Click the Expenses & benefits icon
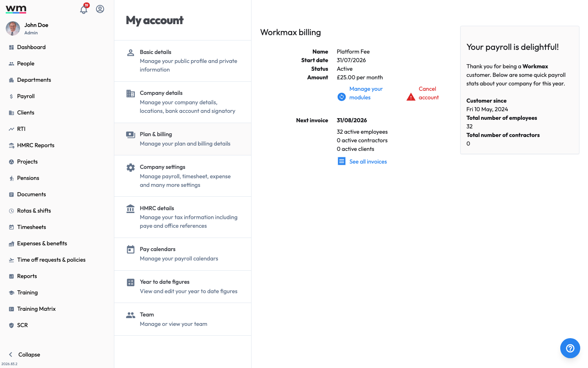Viewport: 588px width, 368px height. 11,244
